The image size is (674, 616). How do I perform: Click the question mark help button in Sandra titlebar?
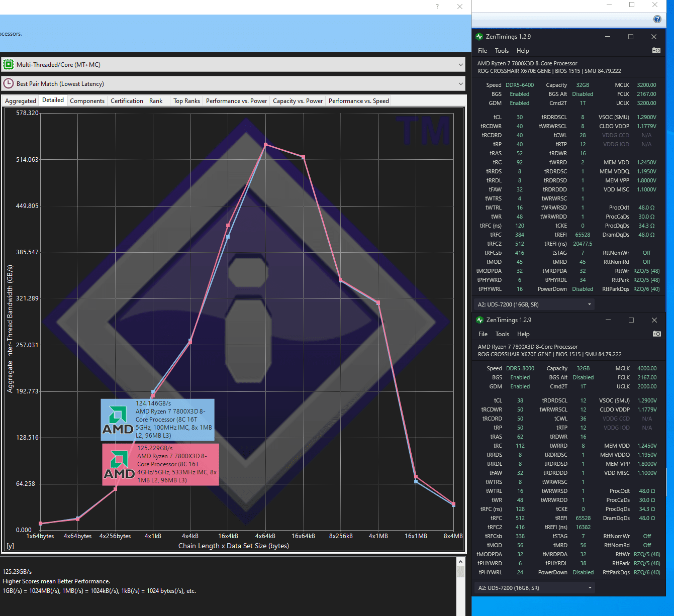coord(437,7)
